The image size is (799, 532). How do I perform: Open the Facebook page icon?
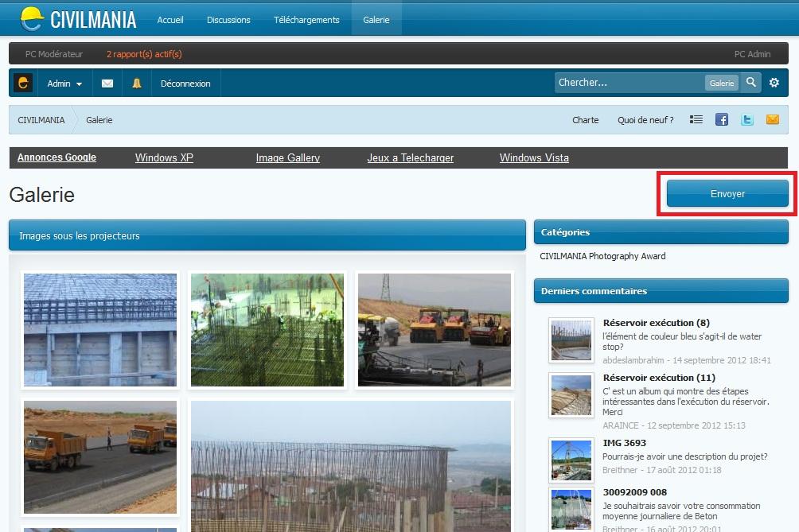point(722,119)
